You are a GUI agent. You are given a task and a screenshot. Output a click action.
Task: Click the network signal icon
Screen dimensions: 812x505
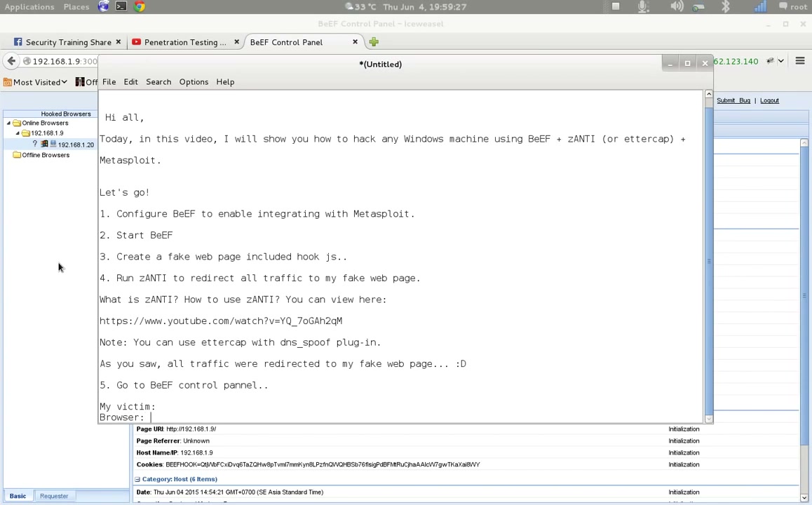[x=759, y=6]
